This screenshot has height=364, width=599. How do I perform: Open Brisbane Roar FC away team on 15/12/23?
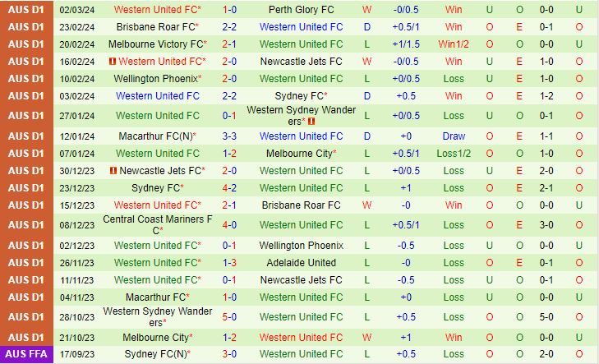pos(301,205)
